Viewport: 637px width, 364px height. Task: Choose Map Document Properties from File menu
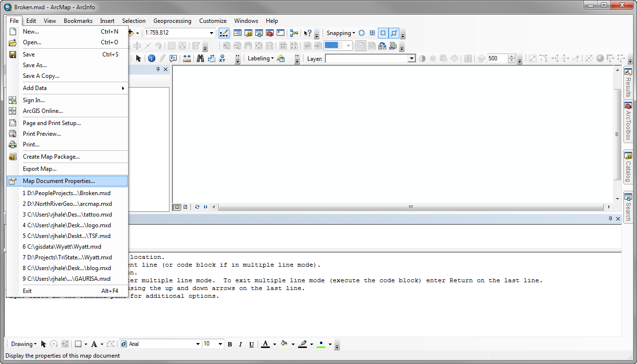[x=59, y=181]
